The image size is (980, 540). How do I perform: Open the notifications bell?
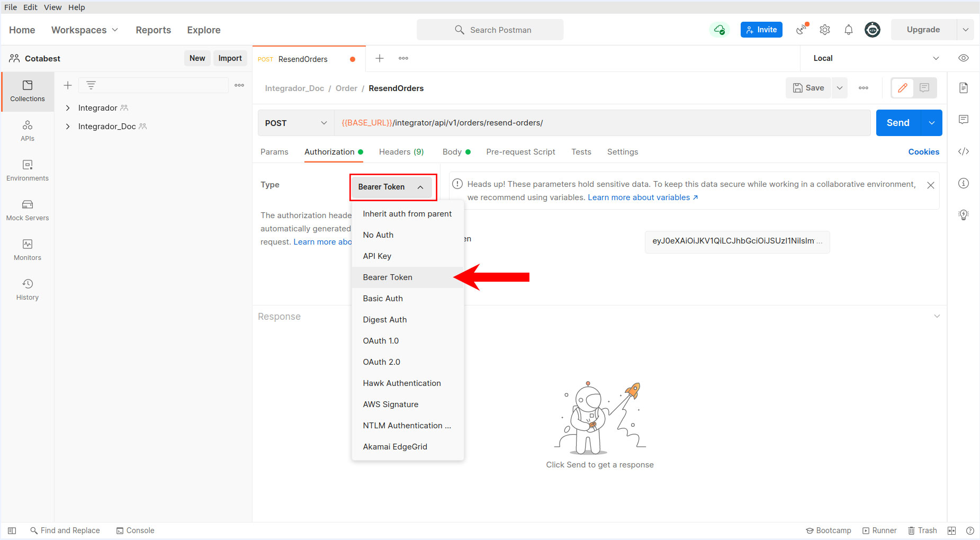point(849,30)
